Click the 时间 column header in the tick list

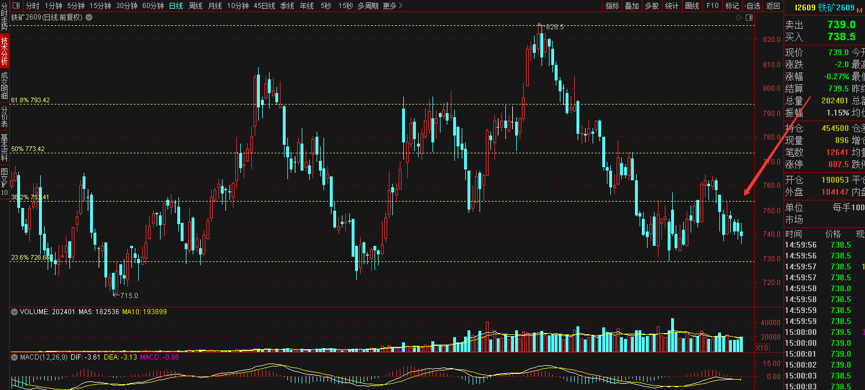click(x=794, y=234)
